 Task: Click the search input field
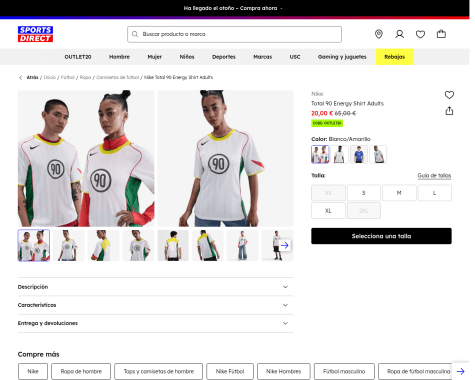[x=234, y=34]
